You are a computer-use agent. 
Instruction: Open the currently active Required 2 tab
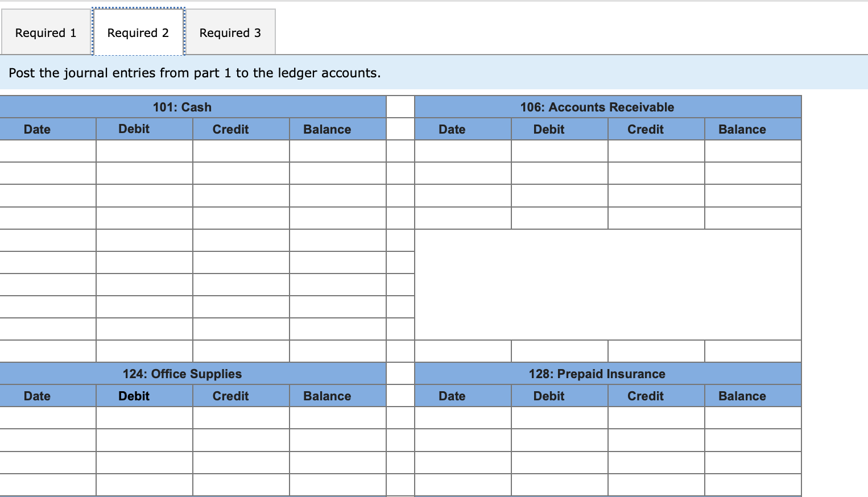[x=138, y=32]
